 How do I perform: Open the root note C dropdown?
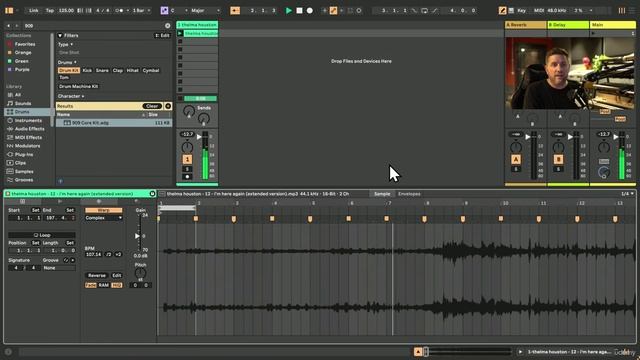[179, 10]
